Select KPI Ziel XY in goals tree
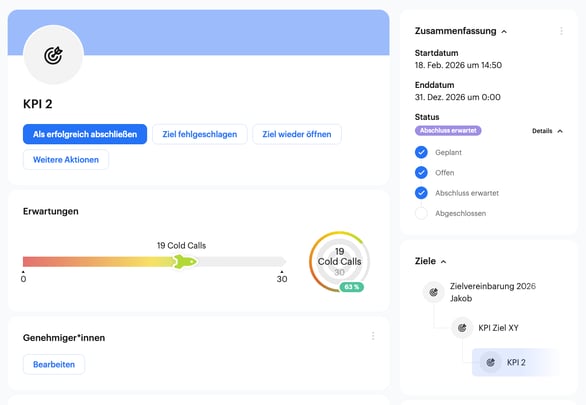 click(x=498, y=328)
